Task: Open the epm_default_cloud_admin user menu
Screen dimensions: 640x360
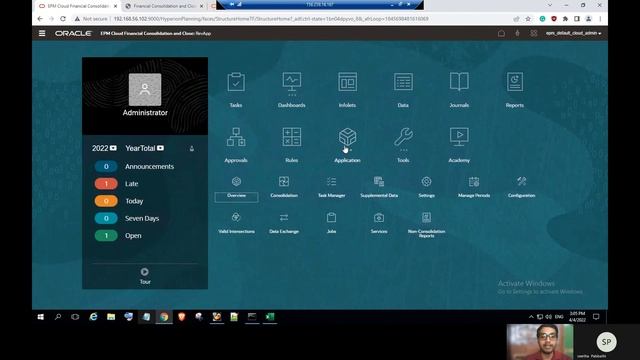Action: pyautogui.click(x=573, y=33)
